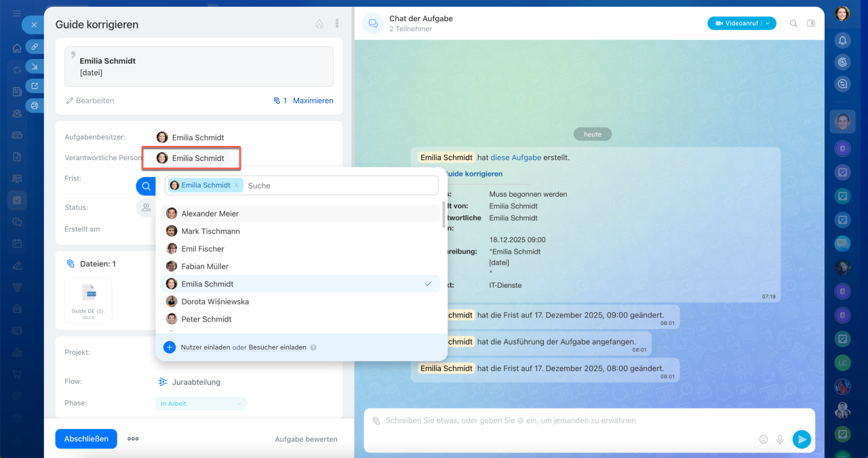Toggle the chat sidebar panel icon
The height and width of the screenshot is (458, 868).
[811, 23]
